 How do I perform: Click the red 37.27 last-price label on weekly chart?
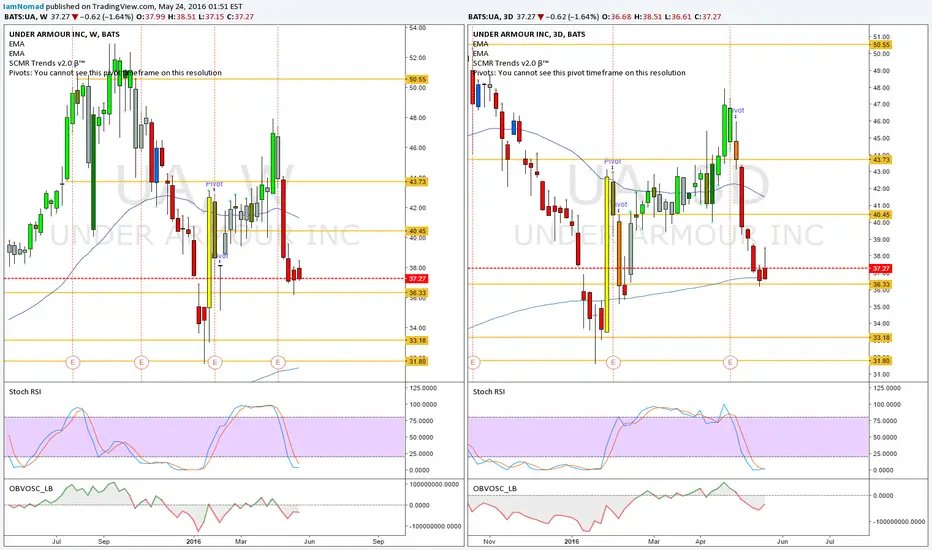(417, 278)
